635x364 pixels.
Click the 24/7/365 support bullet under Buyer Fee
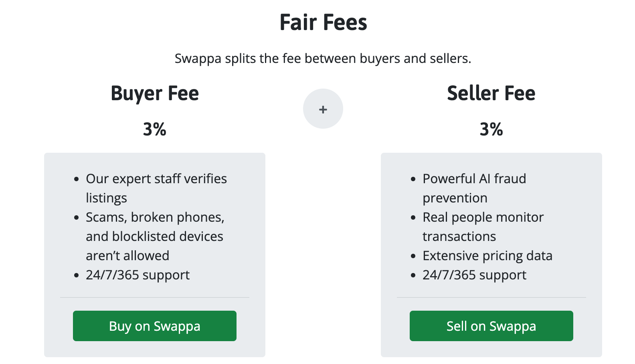(x=138, y=275)
